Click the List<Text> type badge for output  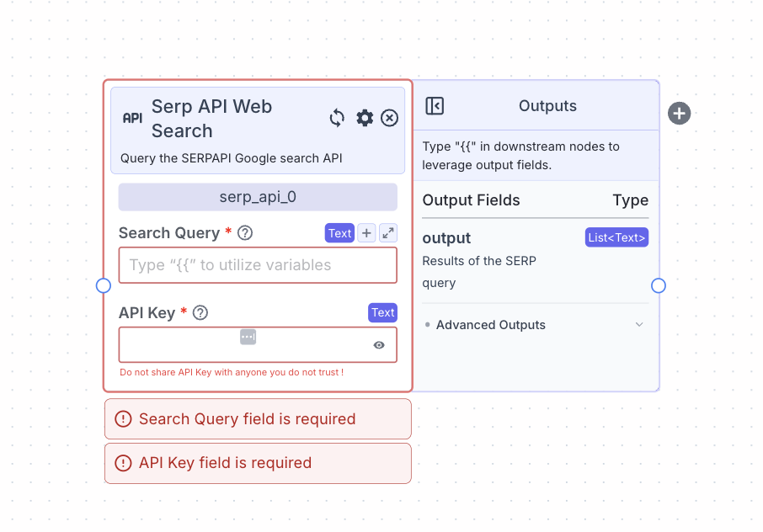coord(616,237)
